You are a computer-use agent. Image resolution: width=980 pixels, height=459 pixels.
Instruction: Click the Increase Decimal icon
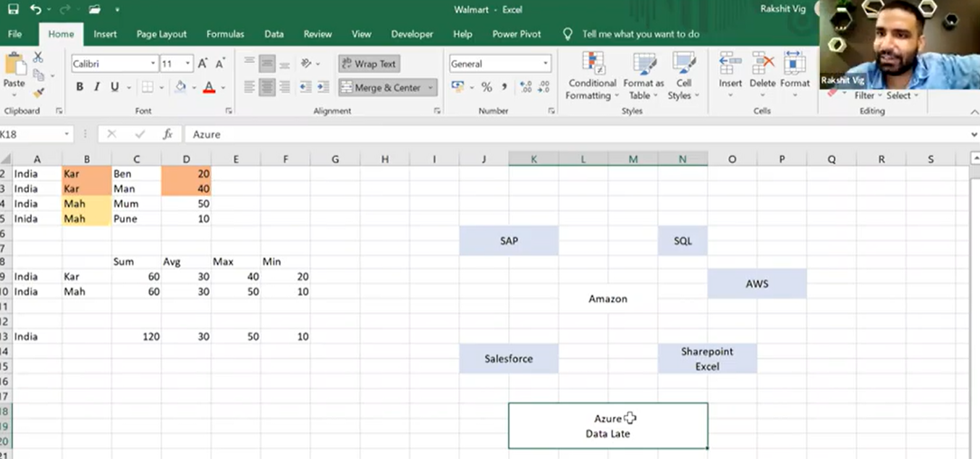[525, 87]
